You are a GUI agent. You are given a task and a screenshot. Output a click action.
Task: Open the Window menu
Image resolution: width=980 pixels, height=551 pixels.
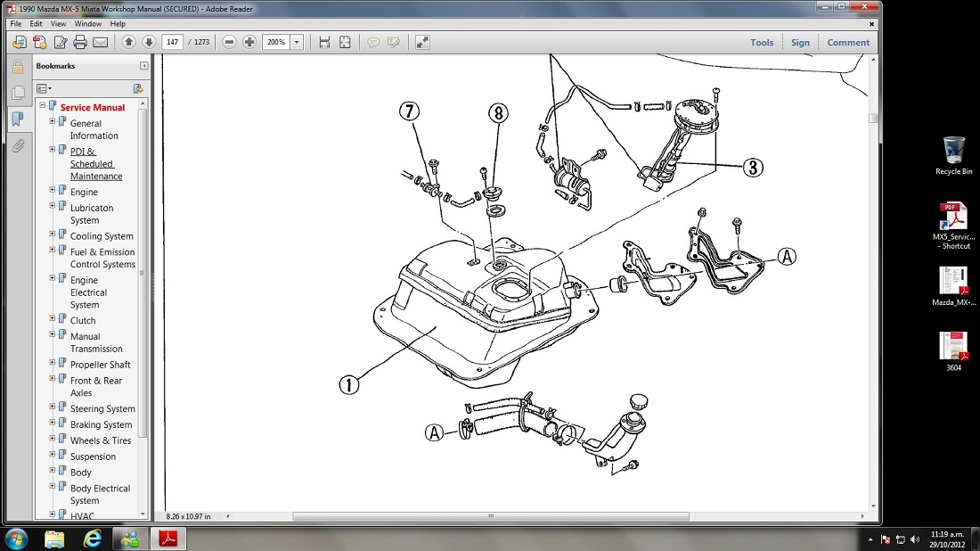88,24
